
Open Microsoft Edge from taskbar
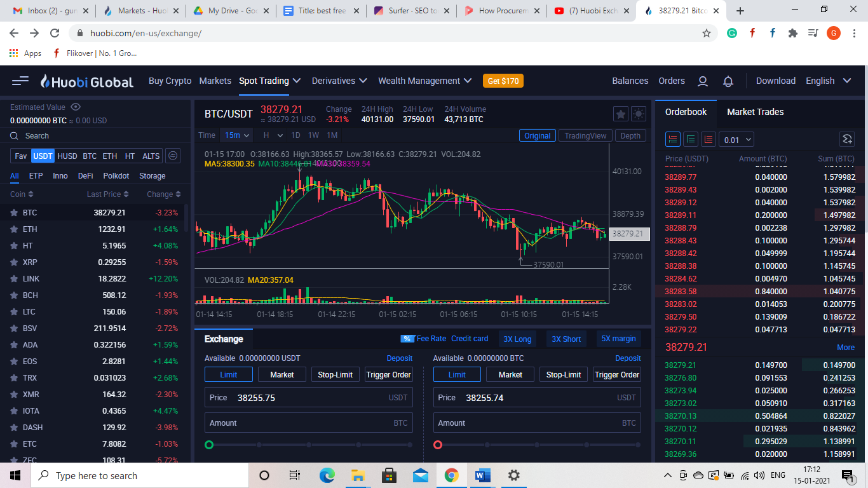click(x=327, y=475)
